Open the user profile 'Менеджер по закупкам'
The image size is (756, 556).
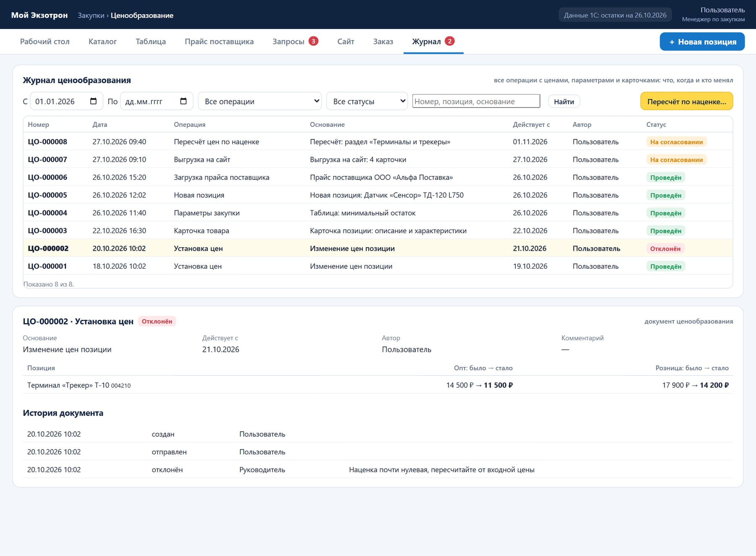coord(713,15)
